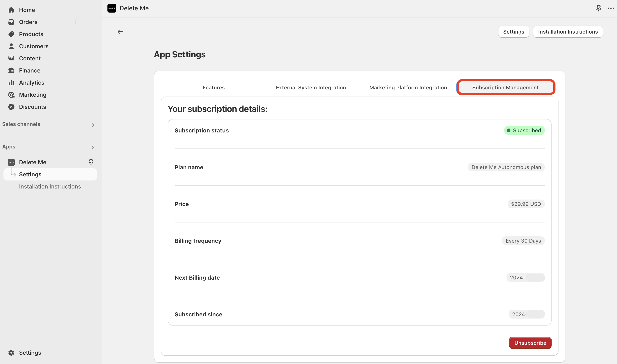
Task: Click the Delete Me app icon in sidebar
Action: (11, 162)
